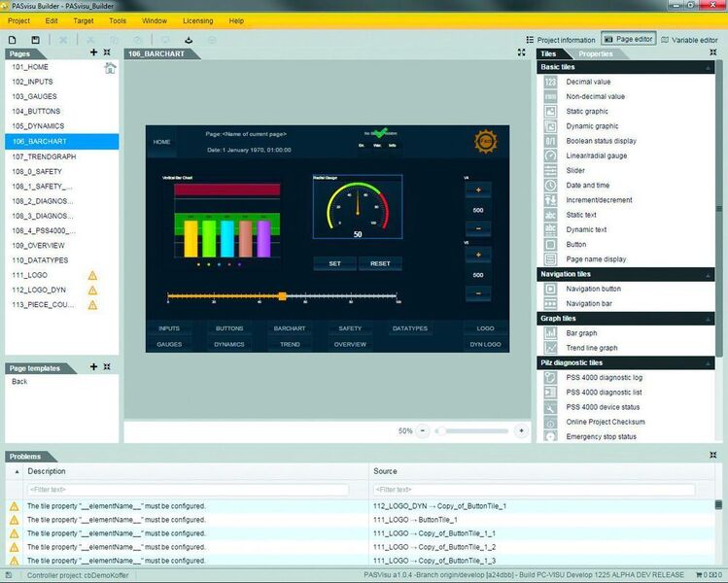The height and width of the screenshot is (583, 728).
Task: Open the Edit menu
Action: [52, 20]
